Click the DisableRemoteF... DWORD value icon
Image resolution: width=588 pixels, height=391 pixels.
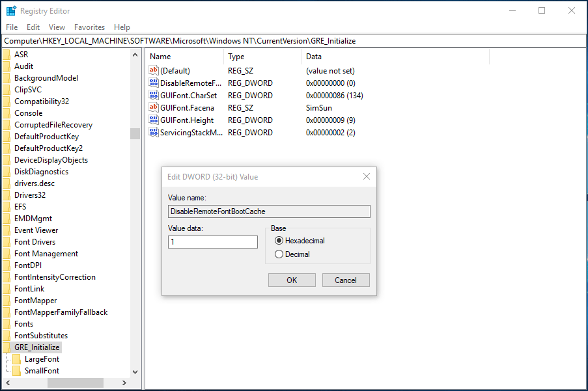[x=154, y=83]
